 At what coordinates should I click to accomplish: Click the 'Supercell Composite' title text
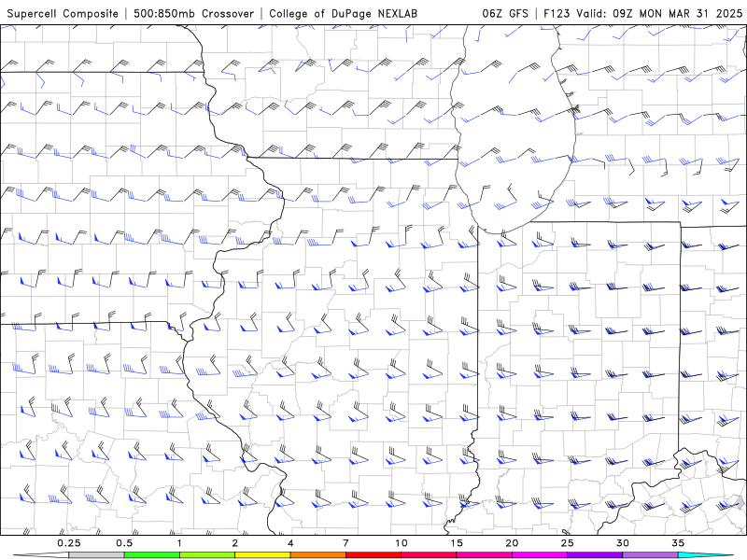click(x=63, y=13)
